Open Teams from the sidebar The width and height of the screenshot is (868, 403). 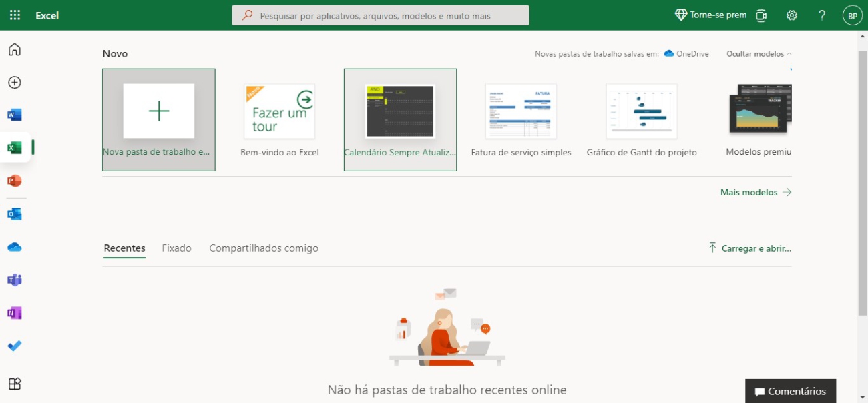pos(15,280)
